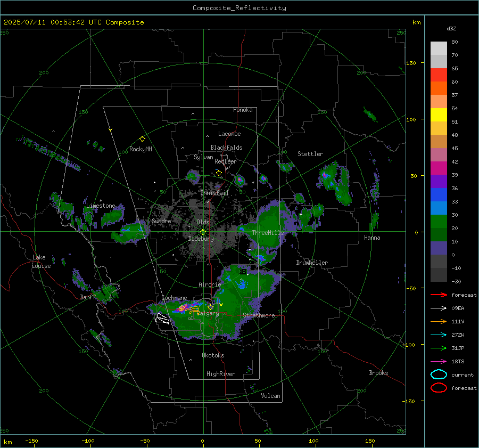The height and width of the screenshot is (448, 479).
Task: Click the Lacombe city label
Action: click(x=229, y=134)
